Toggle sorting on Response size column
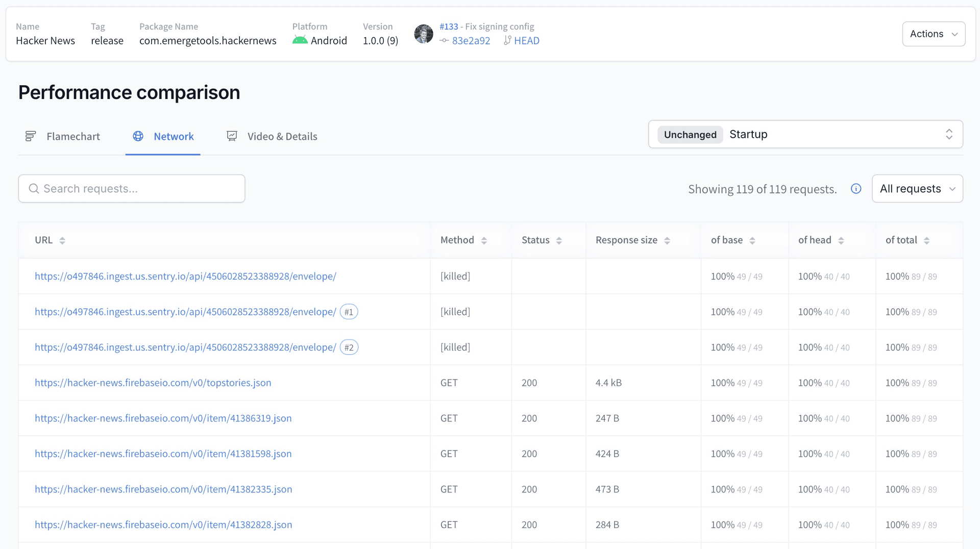980x549 pixels. click(x=667, y=240)
